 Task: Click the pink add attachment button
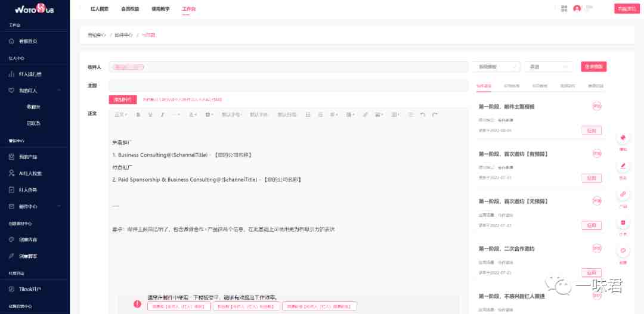[x=123, y=100]
